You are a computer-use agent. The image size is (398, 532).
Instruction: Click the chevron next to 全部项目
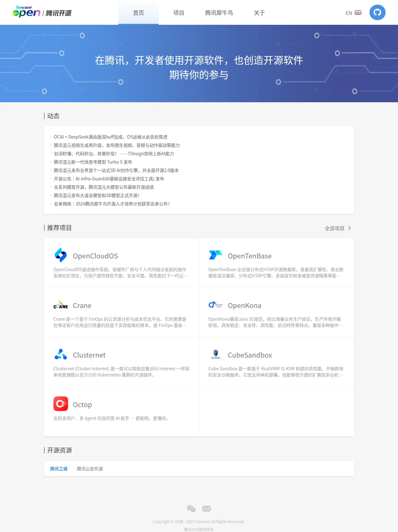[x=349, y=228]
